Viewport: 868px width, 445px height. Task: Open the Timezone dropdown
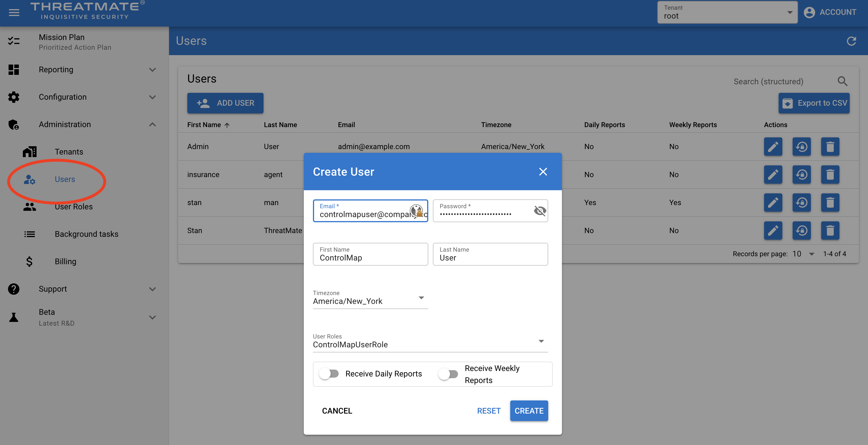[x=370, y=298]
